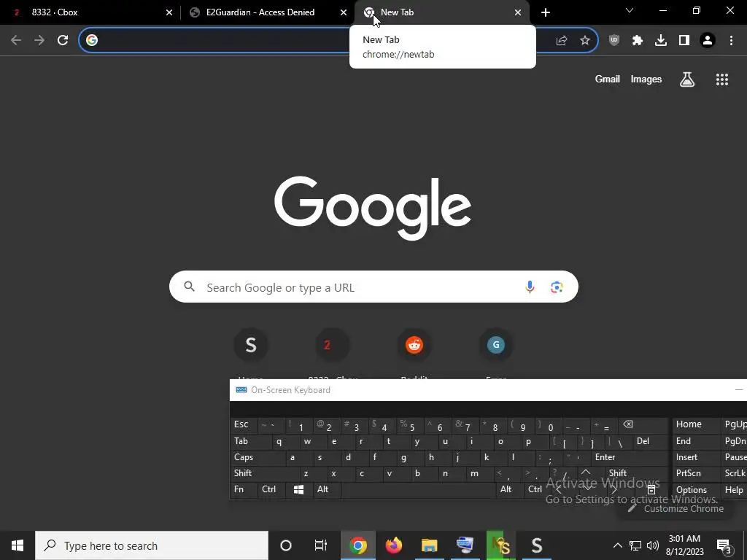Toggle left Ctrl on On-Screen Keyboard
The width and height of the screenshot is (747, 560).
pos(271,489)
